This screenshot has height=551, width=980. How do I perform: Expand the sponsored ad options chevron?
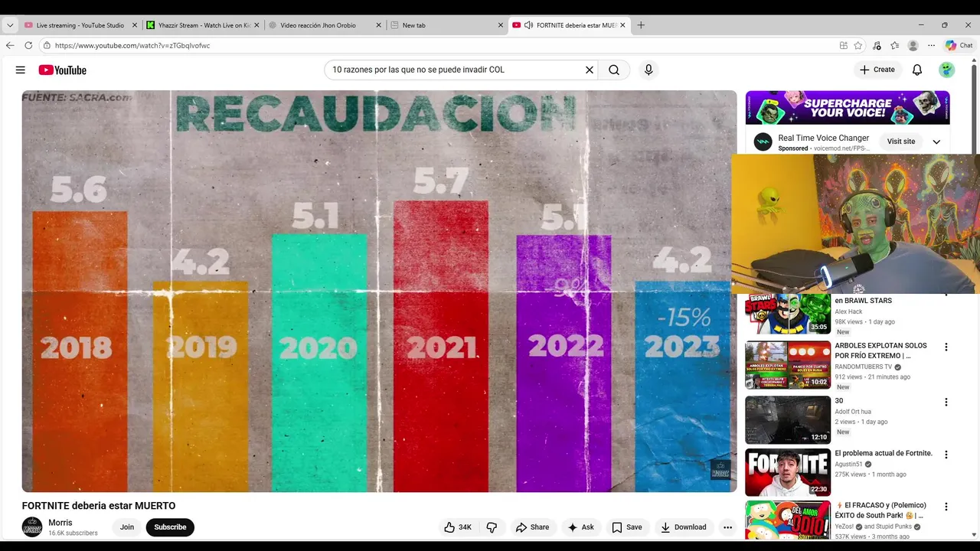pyautogui.click(x=936, y=142)
